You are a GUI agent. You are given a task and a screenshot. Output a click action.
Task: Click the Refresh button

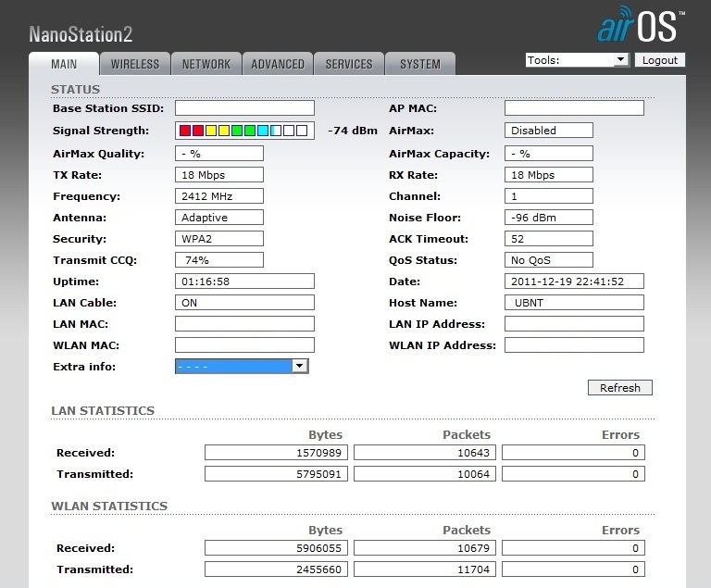(619, 388)
